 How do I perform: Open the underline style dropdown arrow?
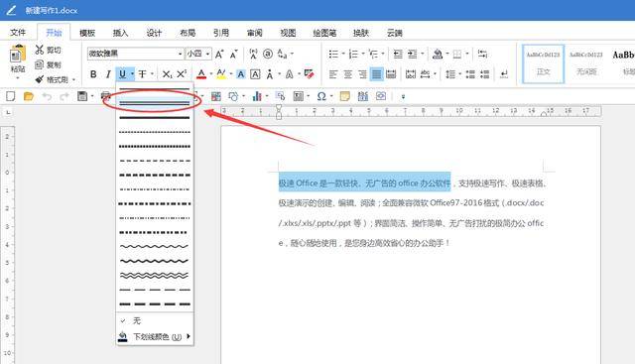click(x=132, y=74)
